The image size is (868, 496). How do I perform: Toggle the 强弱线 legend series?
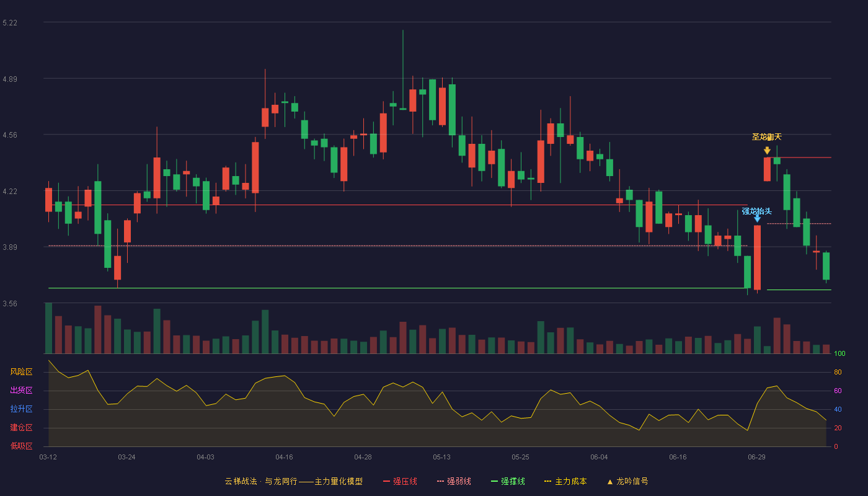click(454, 481)
